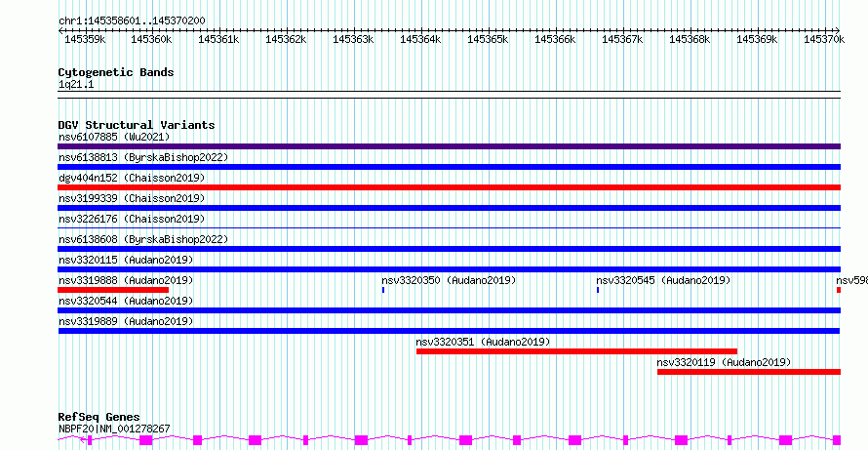Open the Cytogenetic Bands track heading

pyautogui.click(x=116, y=72)
